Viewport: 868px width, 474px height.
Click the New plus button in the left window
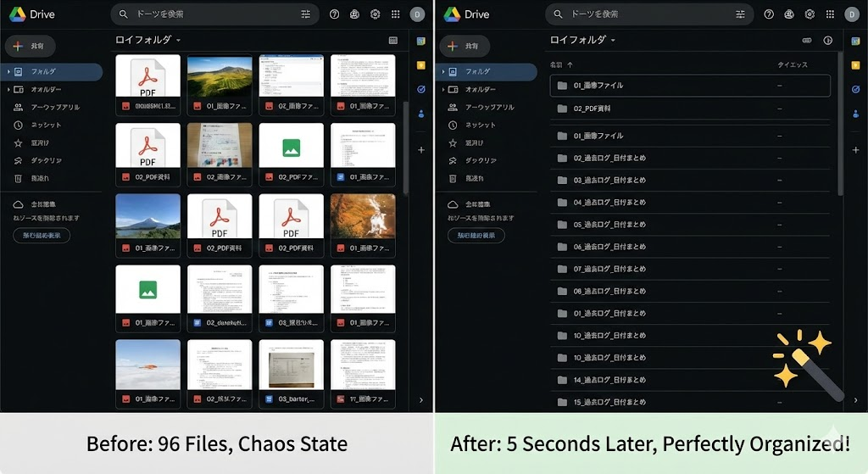point(30,46)
